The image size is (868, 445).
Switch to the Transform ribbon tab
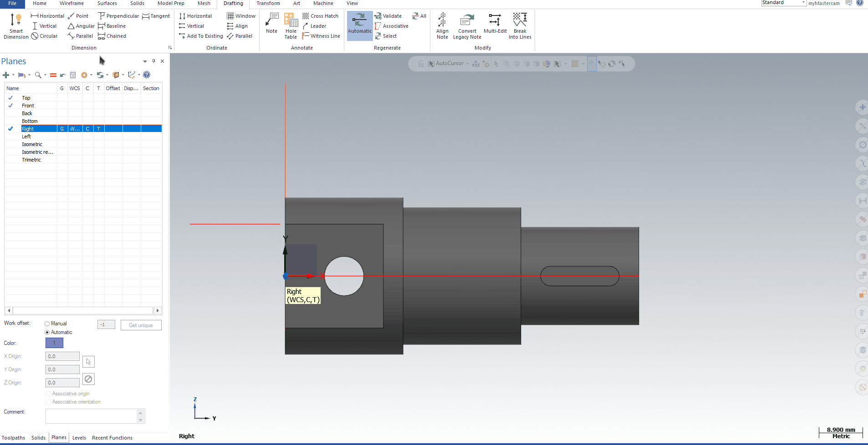268,3
